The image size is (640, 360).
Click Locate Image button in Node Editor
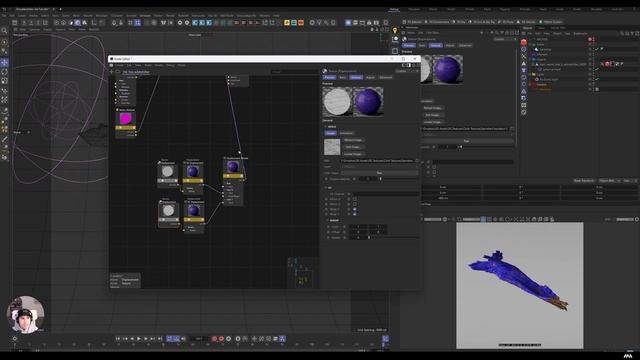coord(353,154)
